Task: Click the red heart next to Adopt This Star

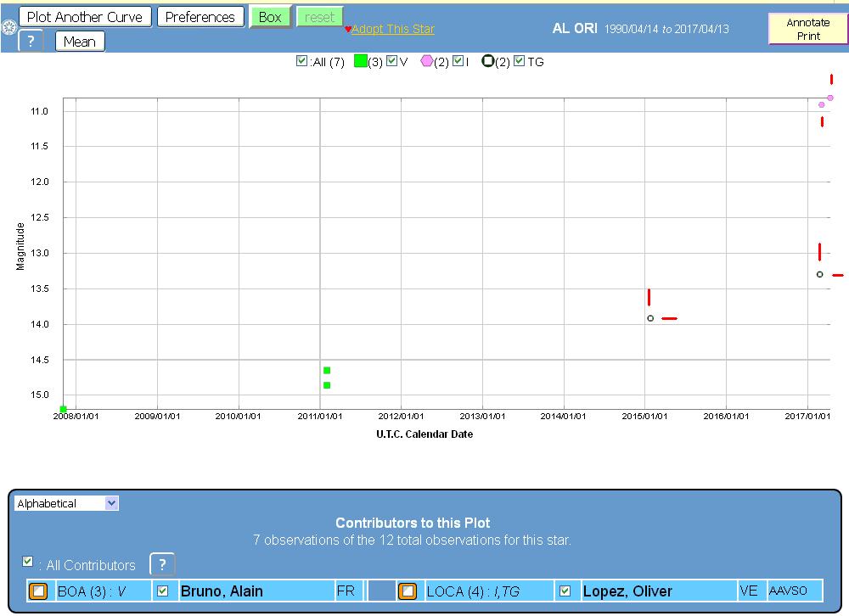Action: click(x=347, y=30)
